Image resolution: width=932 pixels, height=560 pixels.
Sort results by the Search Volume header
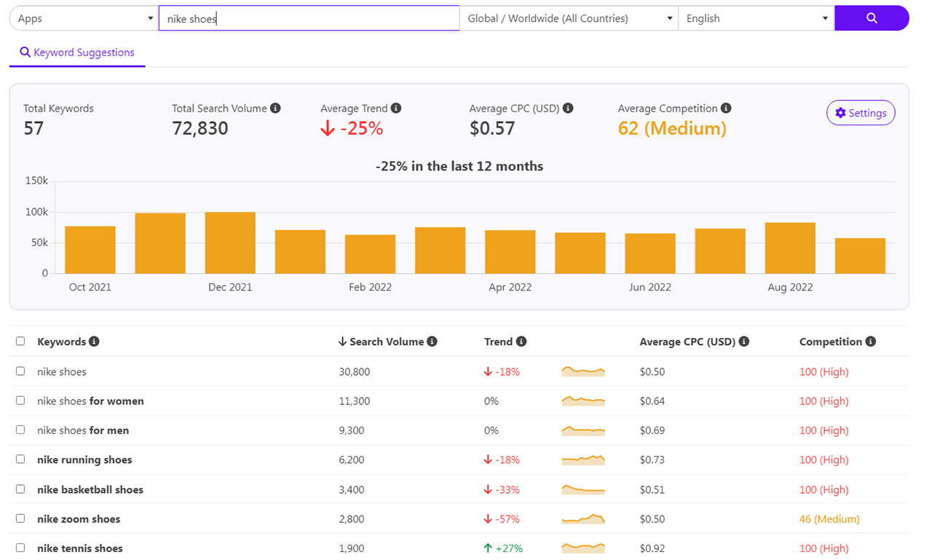click(386, 341)
